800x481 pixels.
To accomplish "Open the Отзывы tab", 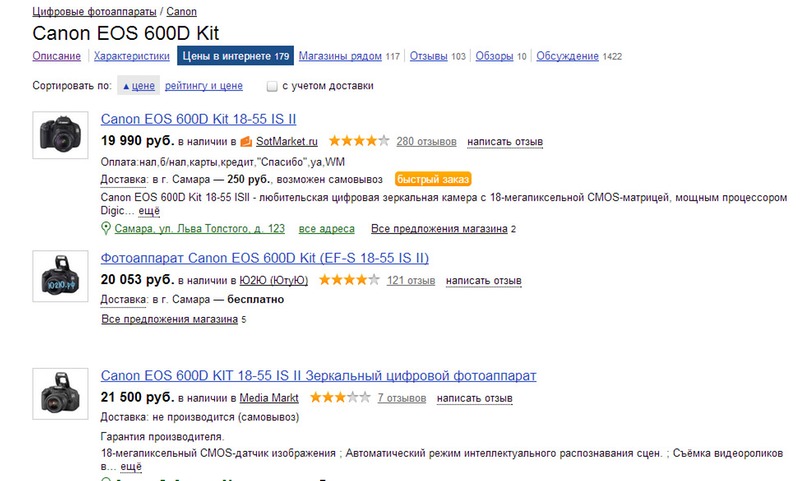I will (429, 56).
